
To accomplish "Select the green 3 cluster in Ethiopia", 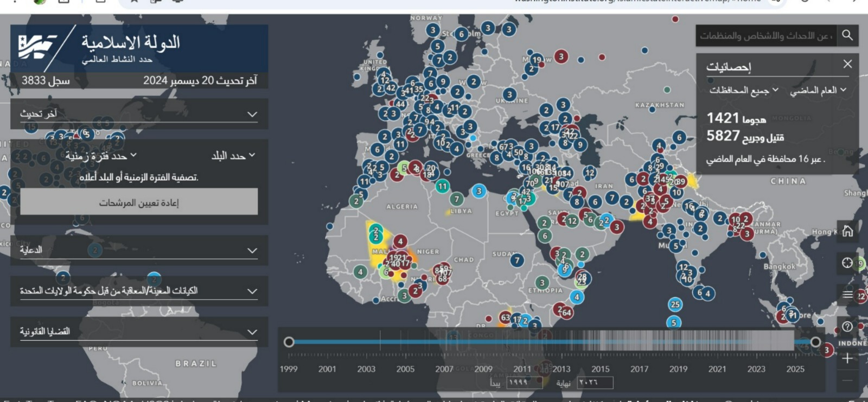I will point(541,283).
